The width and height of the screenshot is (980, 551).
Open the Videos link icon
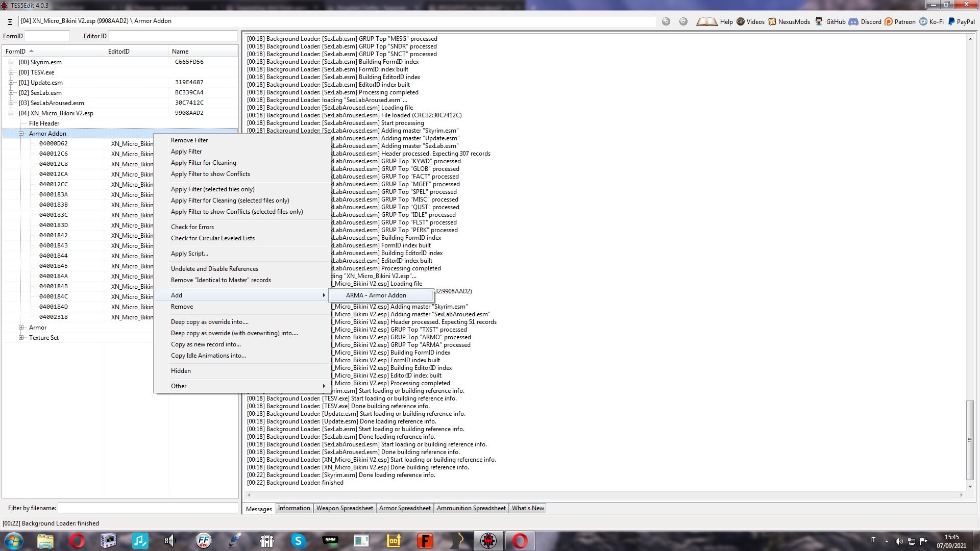click(x=741, y=21)
